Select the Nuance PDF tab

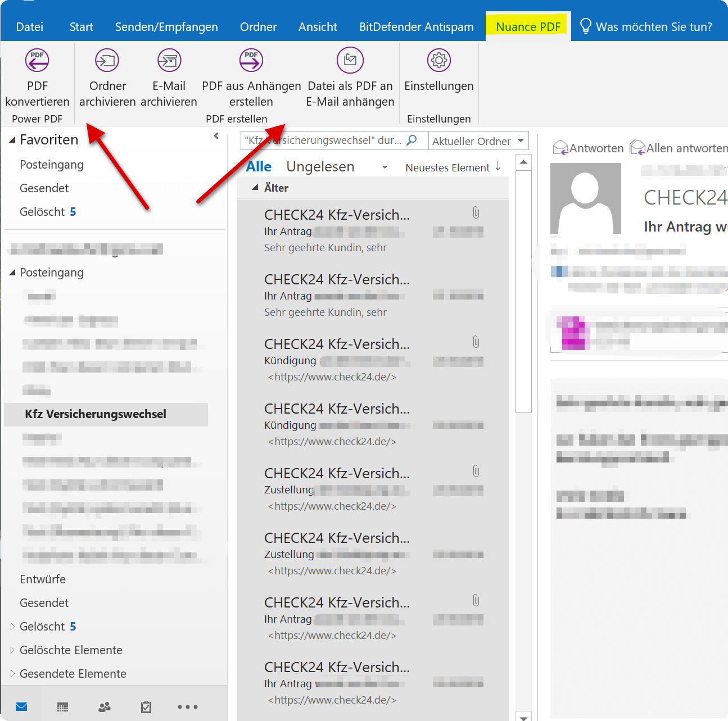coord(528,26)
